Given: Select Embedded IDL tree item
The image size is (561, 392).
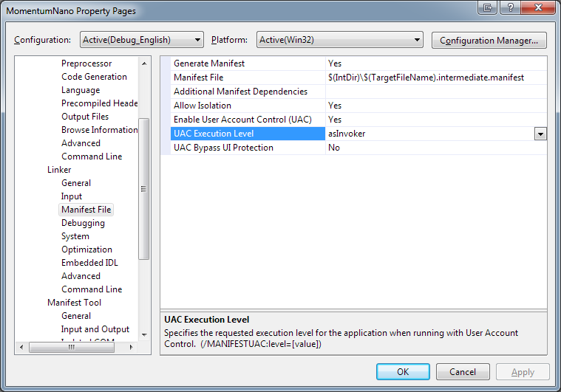Looking at the screenshot, I should [x=89, y=263].
